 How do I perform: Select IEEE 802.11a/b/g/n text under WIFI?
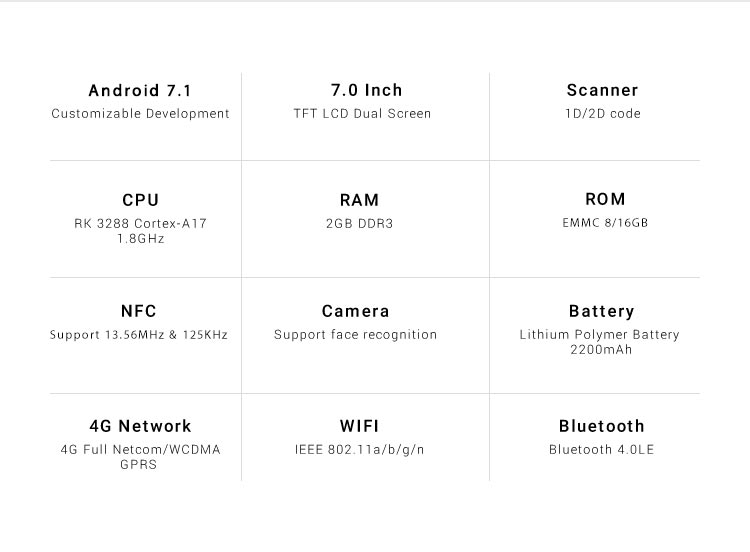point(359,450)
